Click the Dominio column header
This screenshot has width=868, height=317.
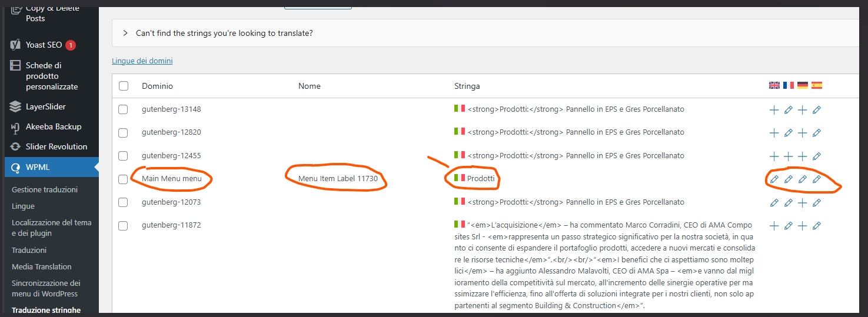(x=157, y=86)
